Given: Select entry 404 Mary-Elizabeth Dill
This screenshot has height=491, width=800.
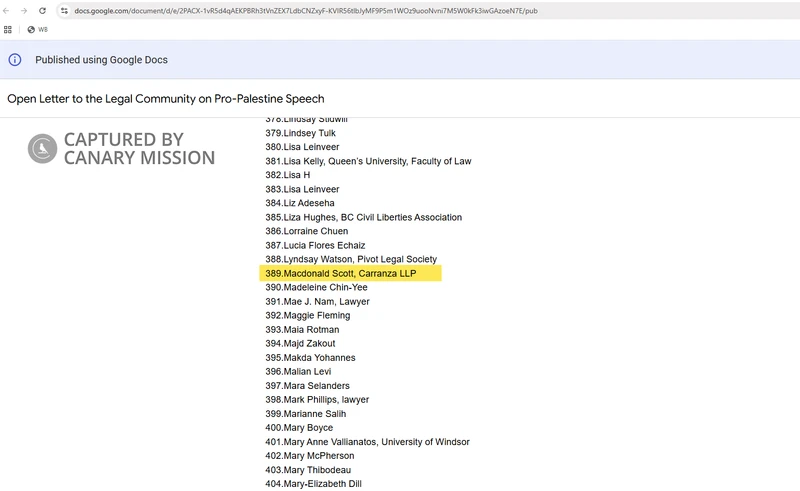Looking at the screenshot, I should click(314, 484).
